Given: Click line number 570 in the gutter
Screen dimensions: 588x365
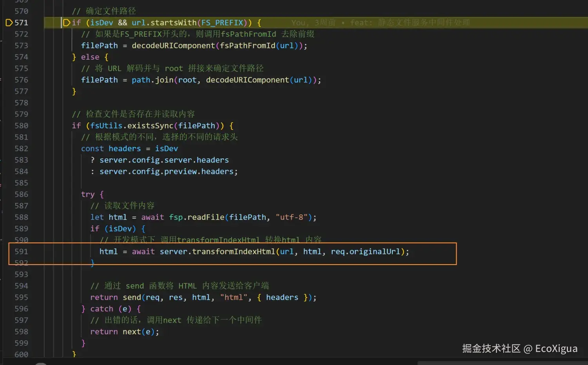Looking at the screenshot, I should 21,11.
